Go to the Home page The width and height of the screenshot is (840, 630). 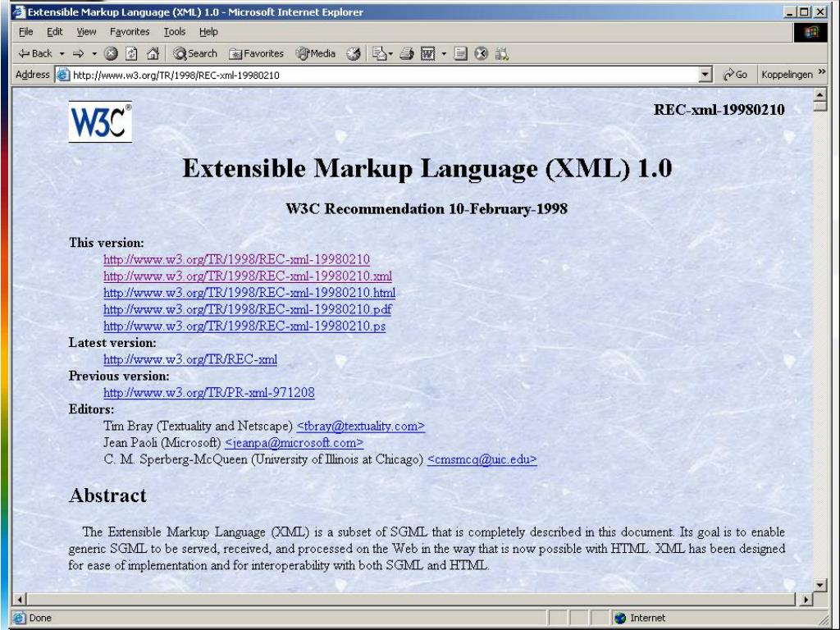(153, 53)
